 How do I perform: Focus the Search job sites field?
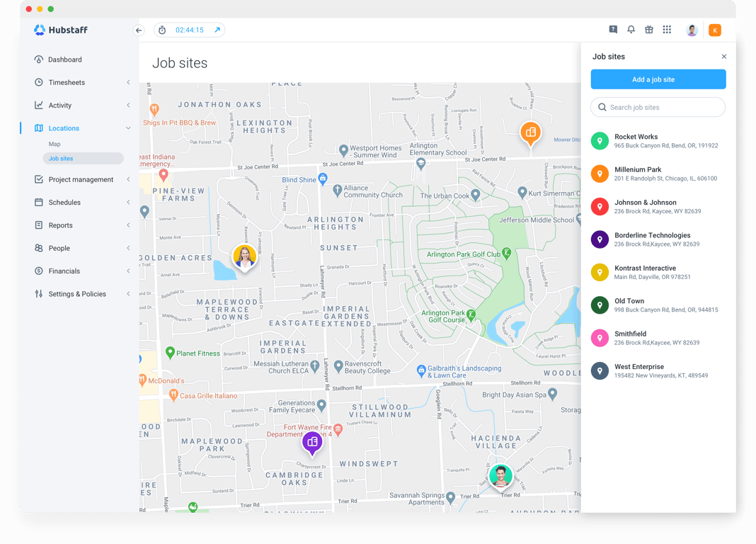(658, 107)
